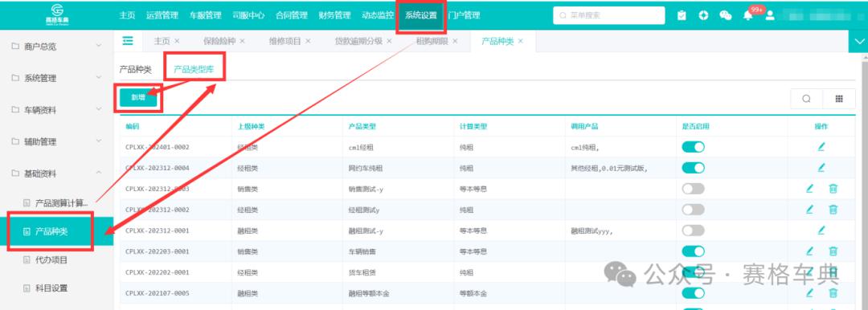Open the clipboard task icon in header

pyautogui.click(x=682, y=15)
